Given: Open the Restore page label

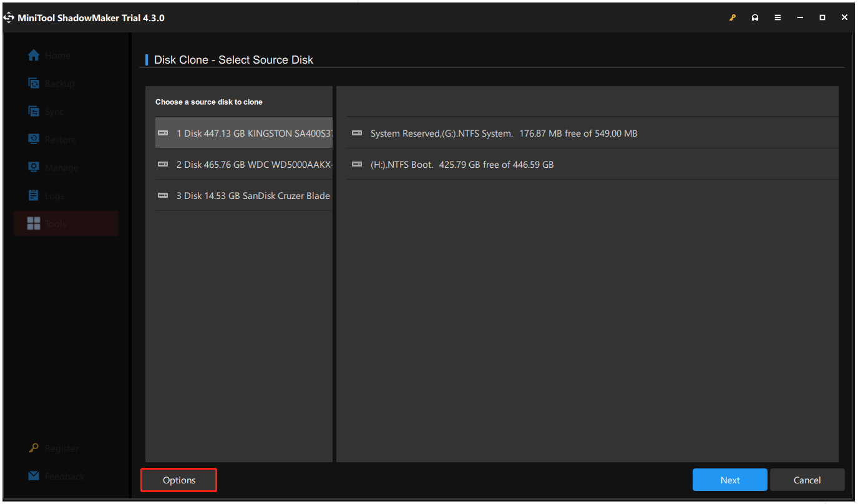Looking at the screenshot, I should pyautogui.click(x=61, y=140).
